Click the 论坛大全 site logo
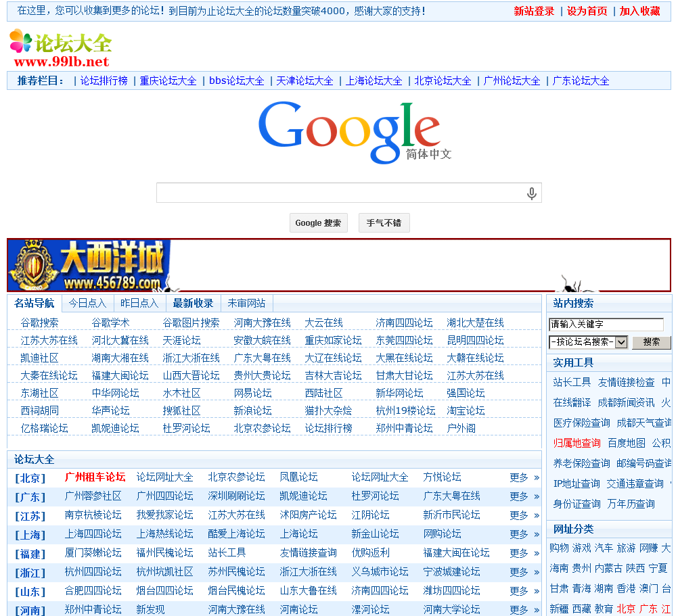The image size is (678, 616). click(x=60, y=49)
